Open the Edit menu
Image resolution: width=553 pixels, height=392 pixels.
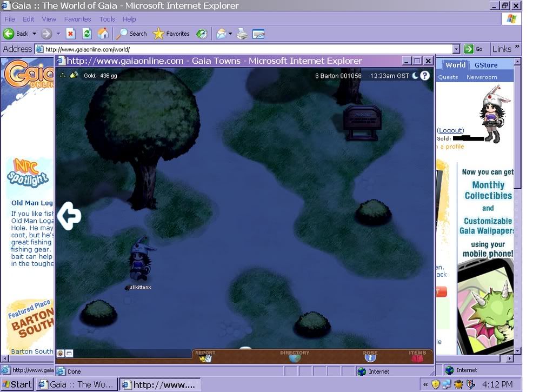tap(29, 19)
